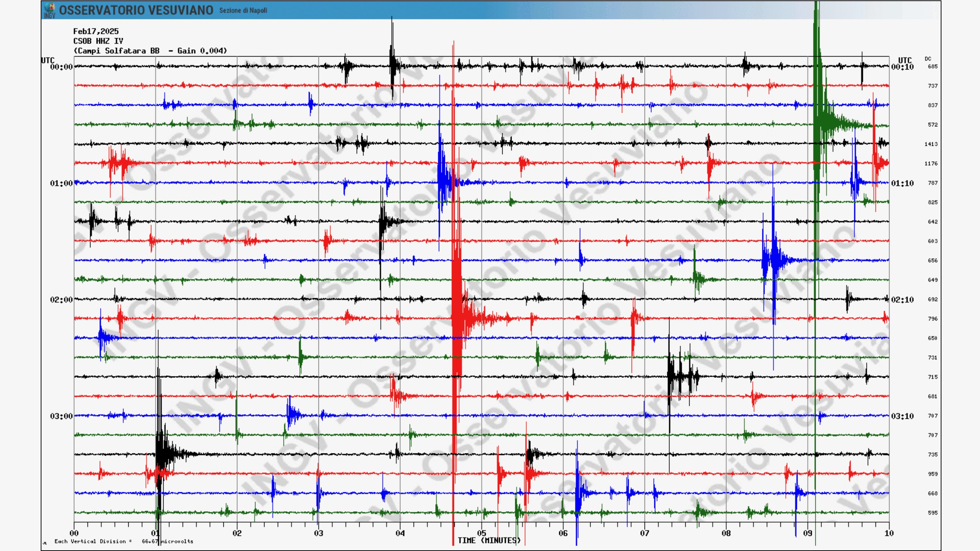Screen dimensions: 980x551
Task: Click the CSOB HHZ IV station label
Action: coord(98,41)
